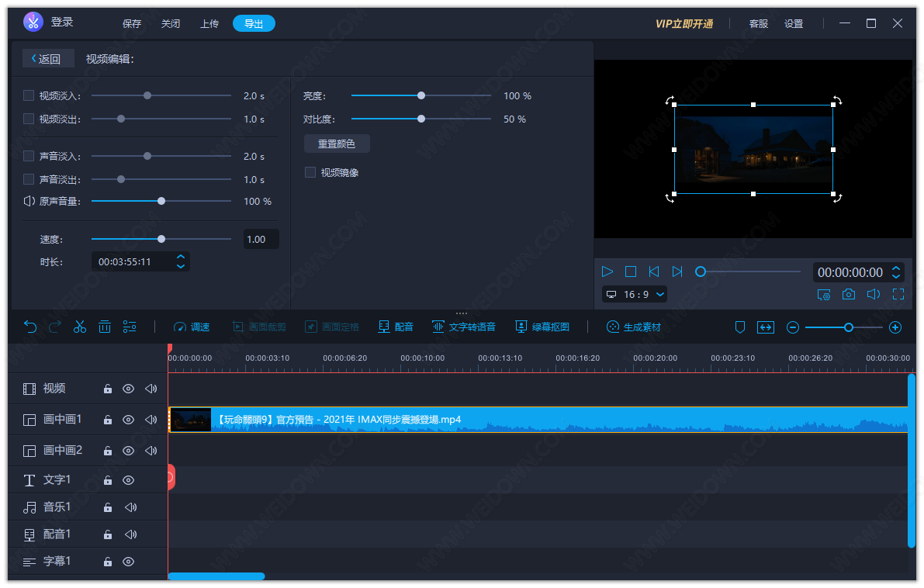Click the 亮度 brightness slider handle
Viewport: 924px width, 588px height.
(421, 96)
